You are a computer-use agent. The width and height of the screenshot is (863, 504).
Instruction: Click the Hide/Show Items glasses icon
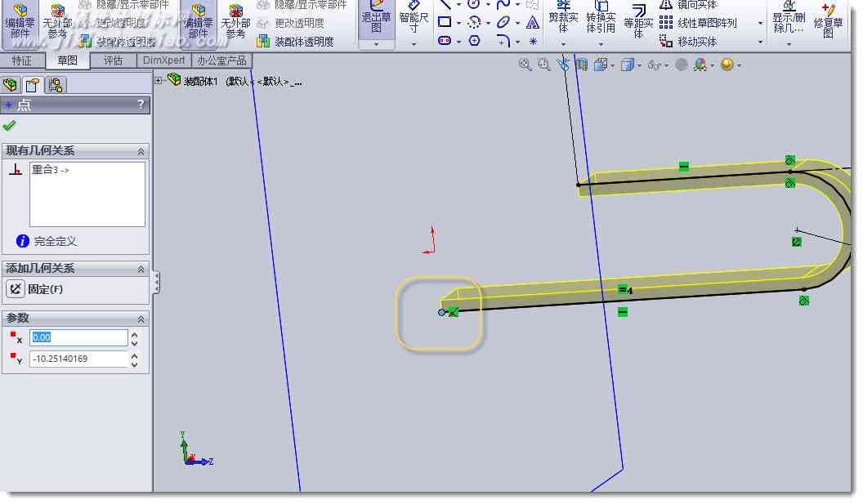pyautogui.click(x=654, y=65)
